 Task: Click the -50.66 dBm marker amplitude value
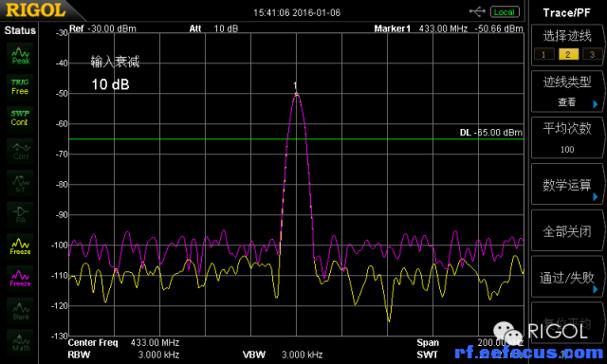pos(499,28)
